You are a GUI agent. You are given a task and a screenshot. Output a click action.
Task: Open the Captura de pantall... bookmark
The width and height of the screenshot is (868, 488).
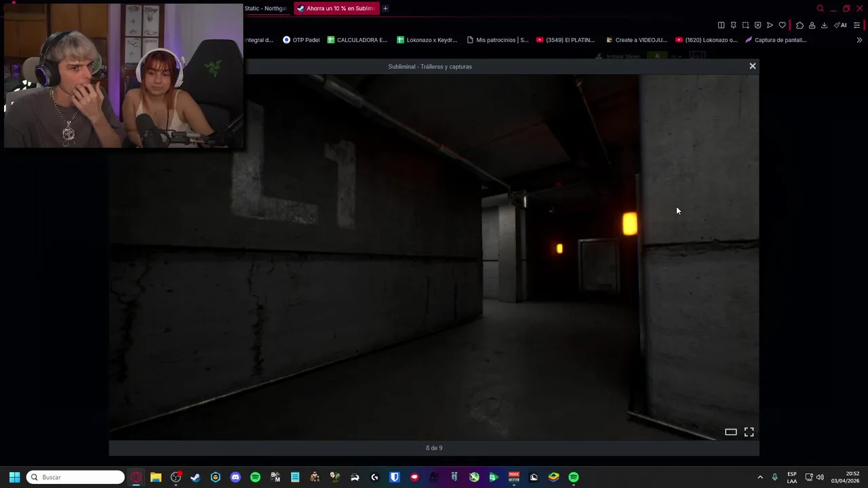coord(776,40)
